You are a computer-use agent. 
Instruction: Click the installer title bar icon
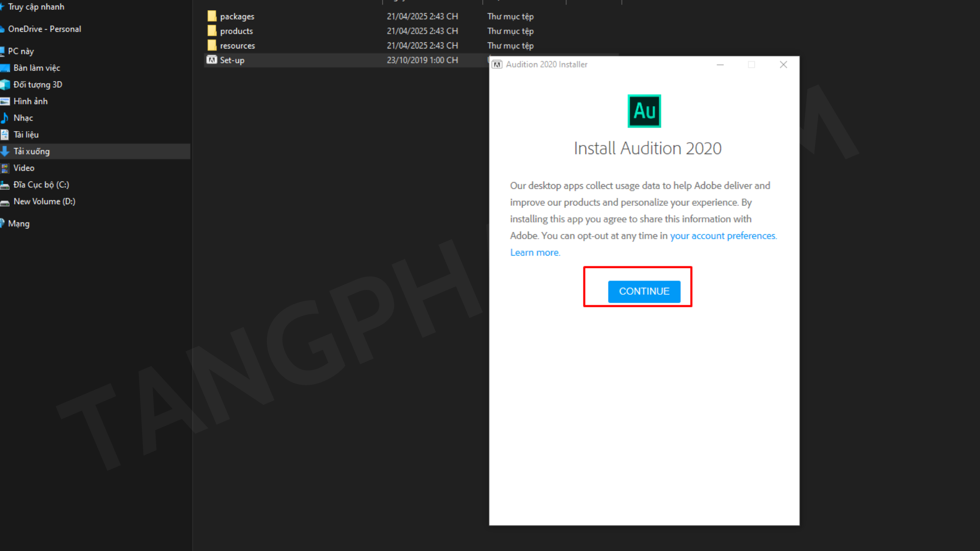click(497, 64)
